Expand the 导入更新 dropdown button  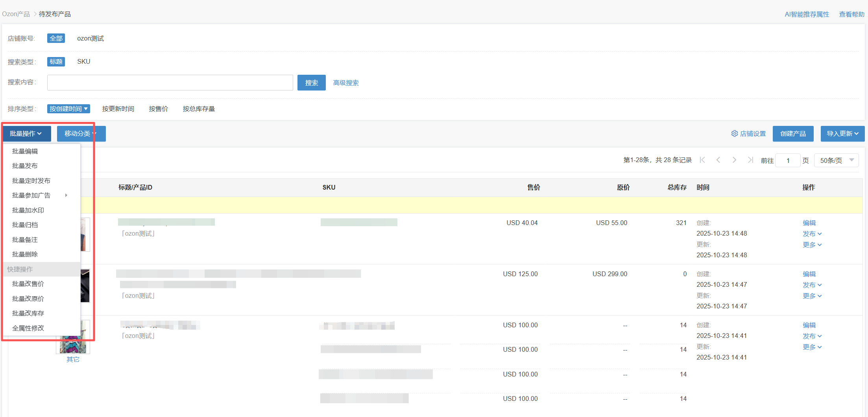tap(842, 134)
